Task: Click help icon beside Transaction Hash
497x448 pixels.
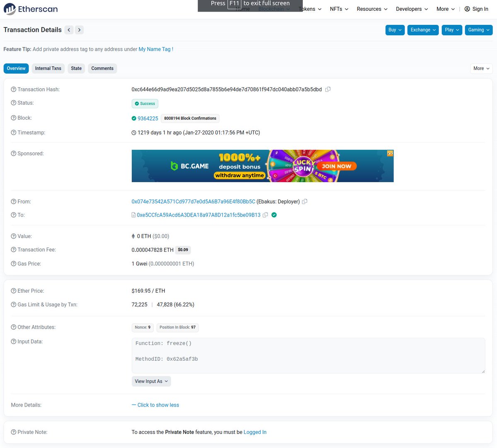Action: pos(14,89)
